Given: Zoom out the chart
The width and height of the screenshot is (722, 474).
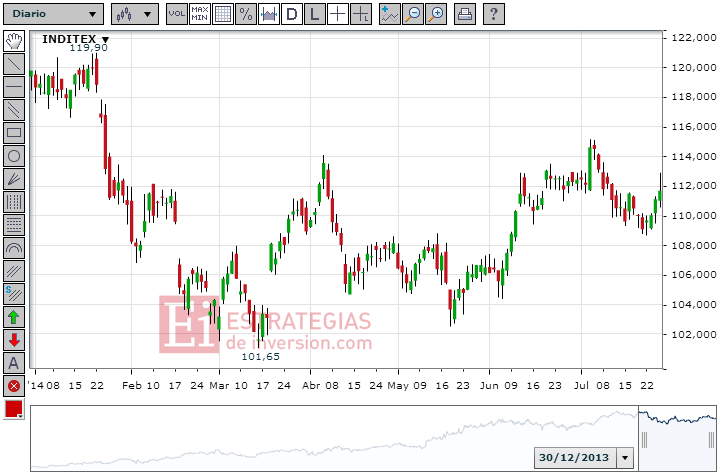Looking at the screenshot, I should point(413,14).
